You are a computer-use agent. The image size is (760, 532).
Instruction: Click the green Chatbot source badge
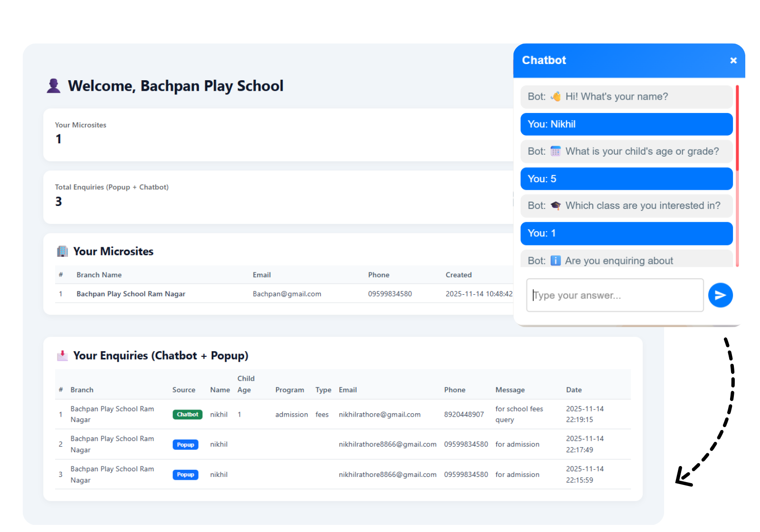[187, 414]
